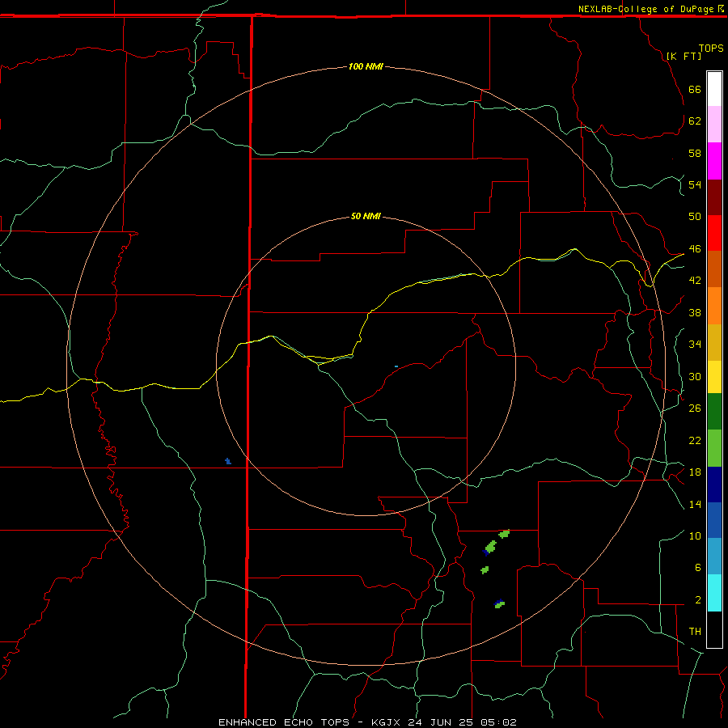Click the 10 legend value
This screenshot has height=728, width=728.
(x=695, y=535)
